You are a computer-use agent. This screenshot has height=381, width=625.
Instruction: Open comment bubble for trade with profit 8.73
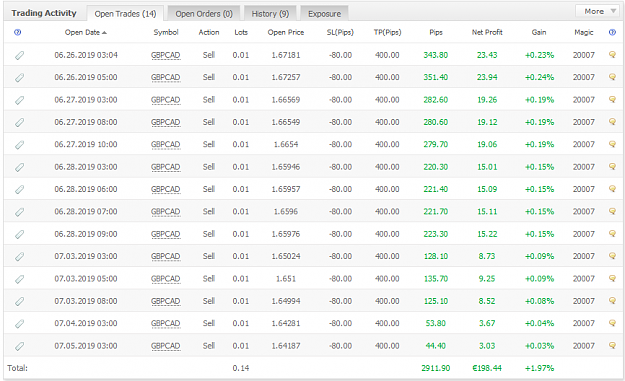click(x=613, y=256)
